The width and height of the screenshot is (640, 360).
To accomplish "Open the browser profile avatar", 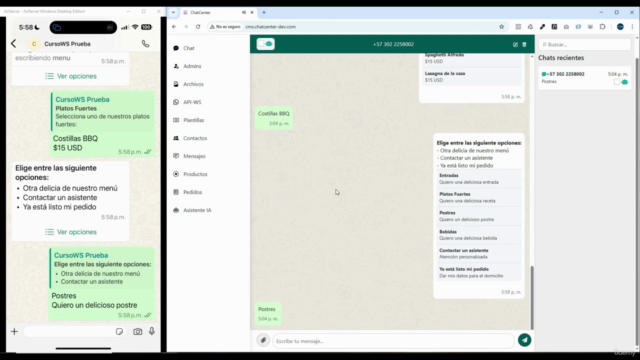I will pos(620,27).
